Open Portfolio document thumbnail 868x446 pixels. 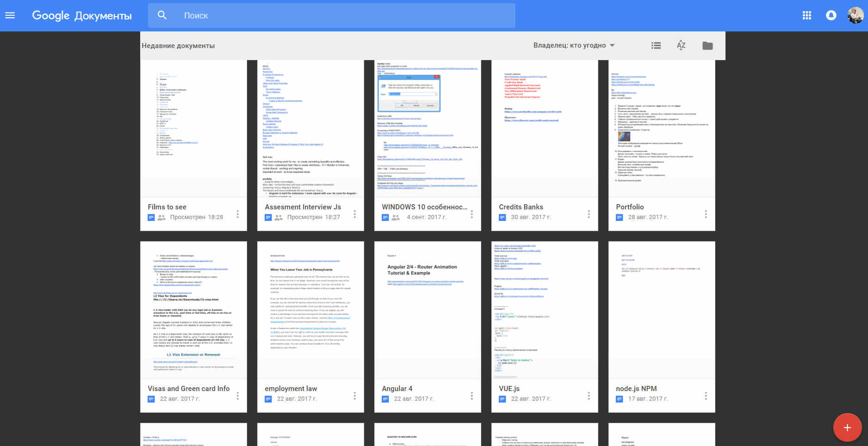662,128
